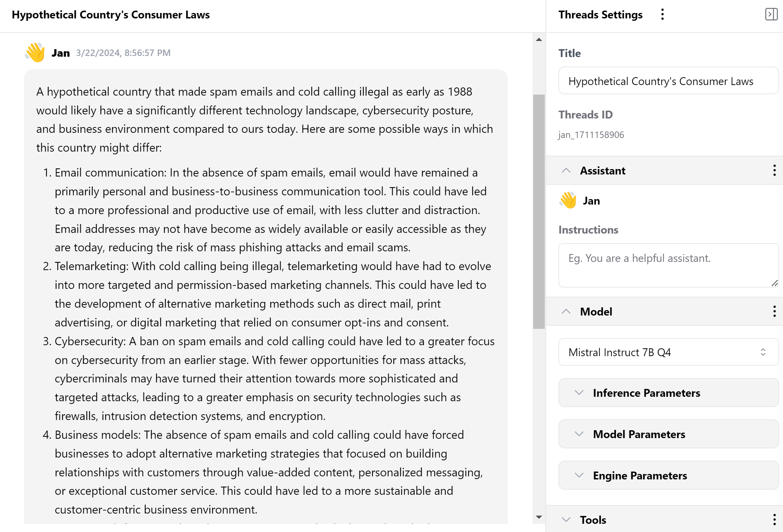Click the Jan waving hand avatar in chat
This screenshot has width=783, height=532.
35,53
